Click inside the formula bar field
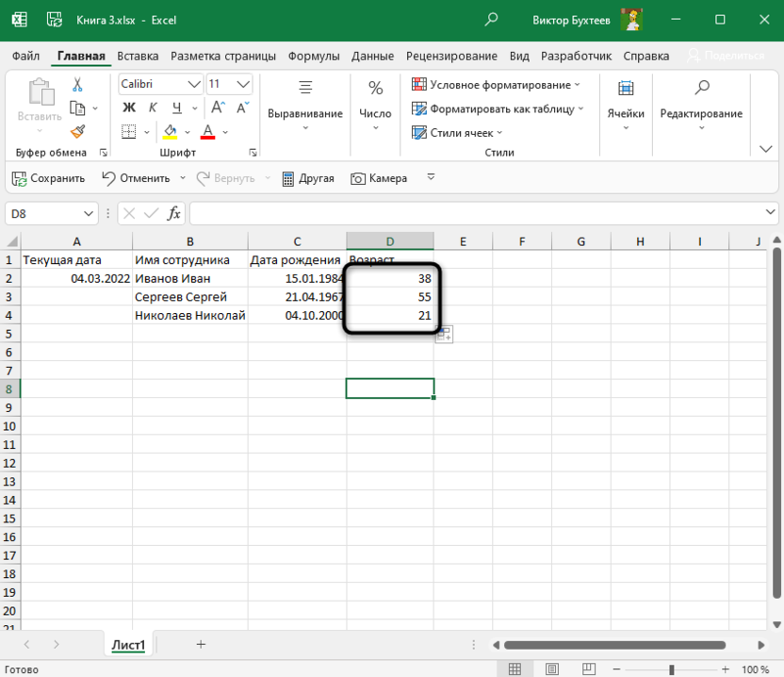 tap(471, 214)
